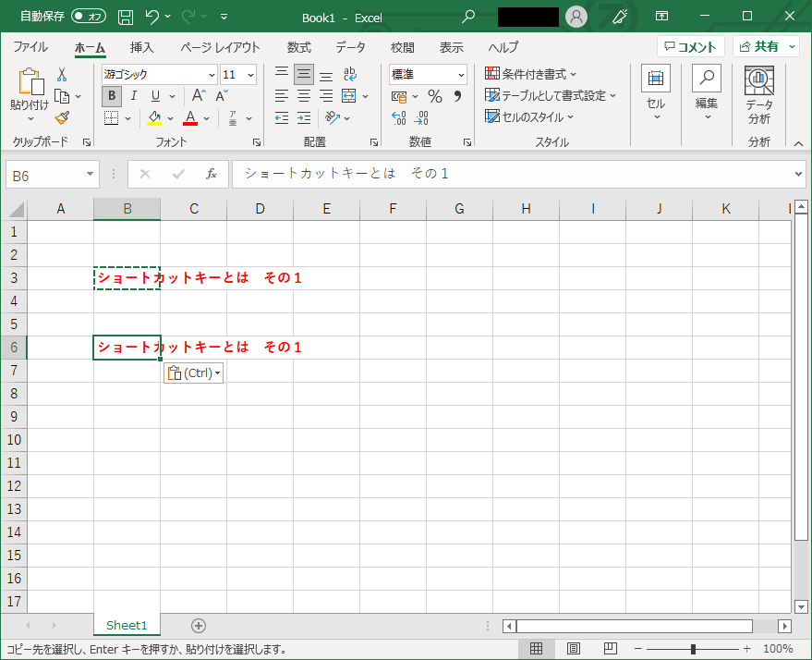The height and width of the screenshot is (660, 812).
Task: Open Conditional Formatting (条件付き書式) dropdown
Action: coord(530,74)
